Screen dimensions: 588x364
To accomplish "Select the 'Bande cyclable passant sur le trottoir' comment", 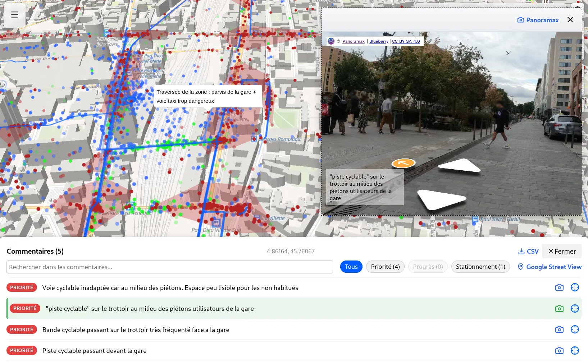I will (136, 330).
